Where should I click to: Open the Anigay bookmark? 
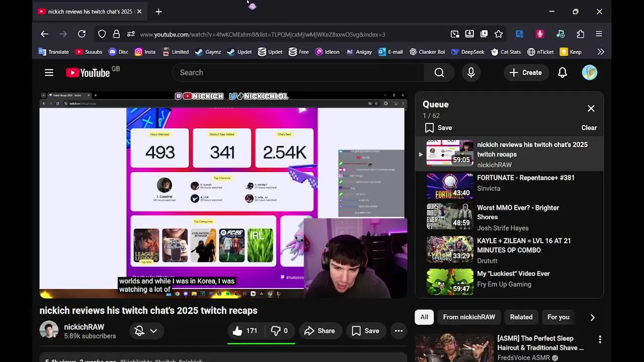pyautogui.click(x=359, y=52)
